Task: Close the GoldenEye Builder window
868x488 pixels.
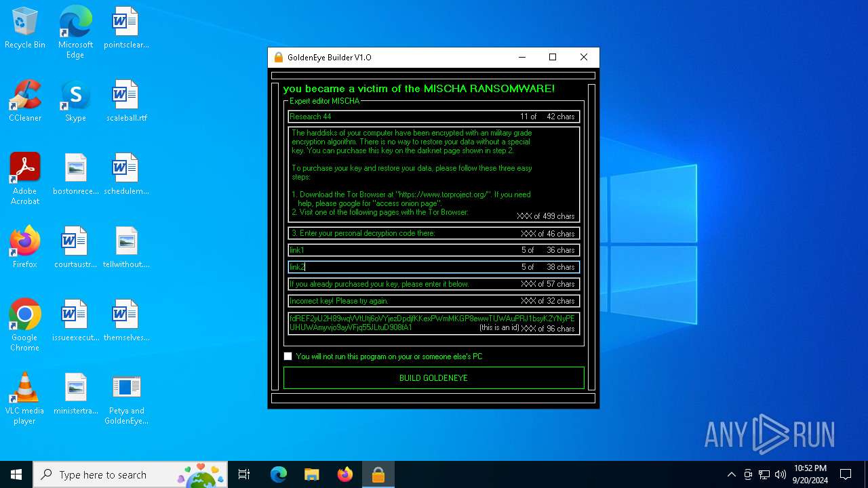Action: click(584, 58)
